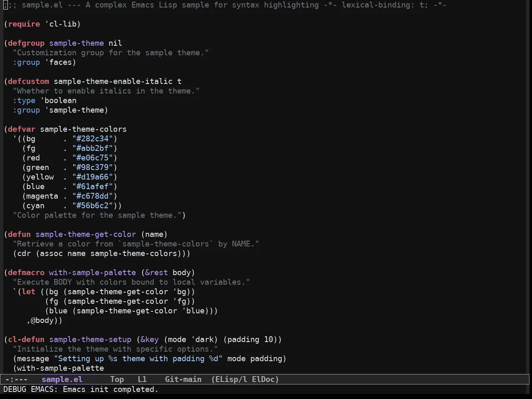
Task: Click the "#d19a66" yellow color string
Action: click(93, 177)
